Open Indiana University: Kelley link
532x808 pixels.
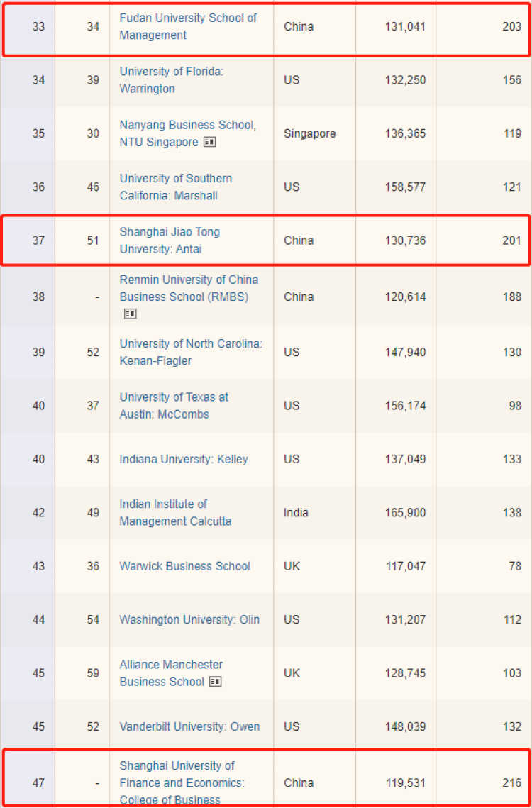click(x=184, y=459)
